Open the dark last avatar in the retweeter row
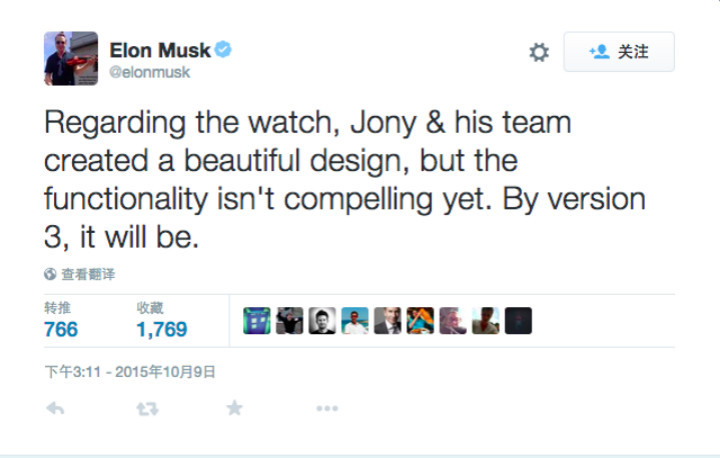The image size is (720, 458). pyautogui.click(x=518, y=321)
